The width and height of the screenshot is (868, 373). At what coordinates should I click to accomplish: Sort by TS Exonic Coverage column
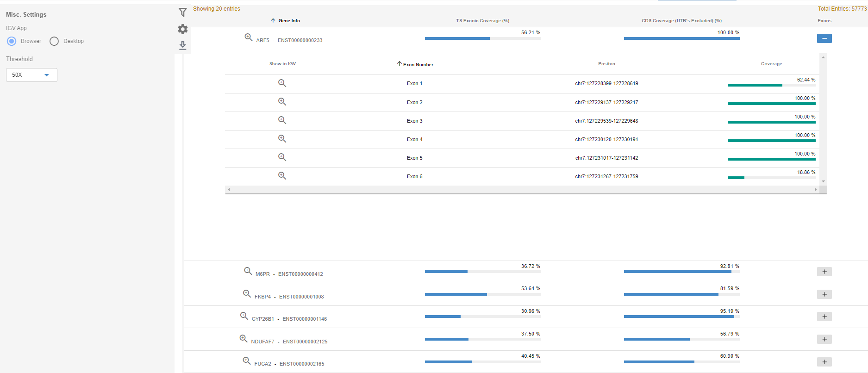pyautogui.click(x=482, y=21)
